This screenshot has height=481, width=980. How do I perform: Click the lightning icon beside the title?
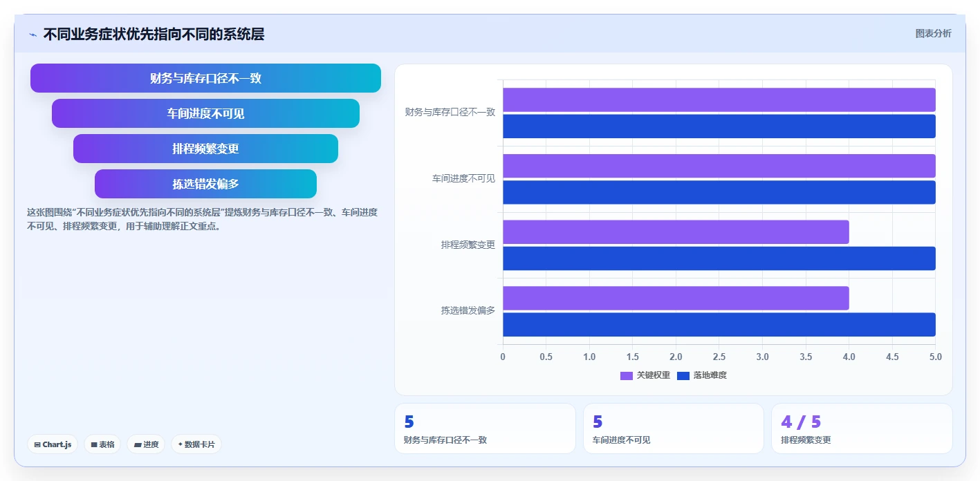[x=33, y=35]
